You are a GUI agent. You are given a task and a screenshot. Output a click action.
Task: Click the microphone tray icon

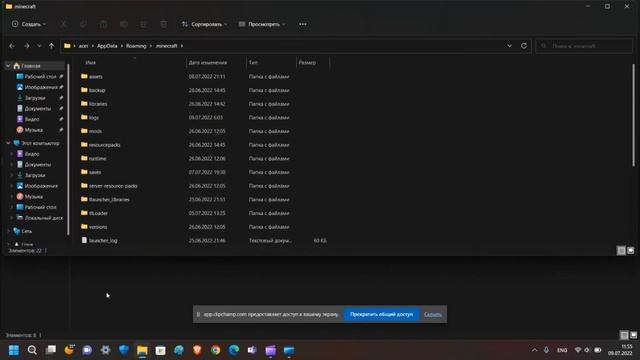click(546, 350)
